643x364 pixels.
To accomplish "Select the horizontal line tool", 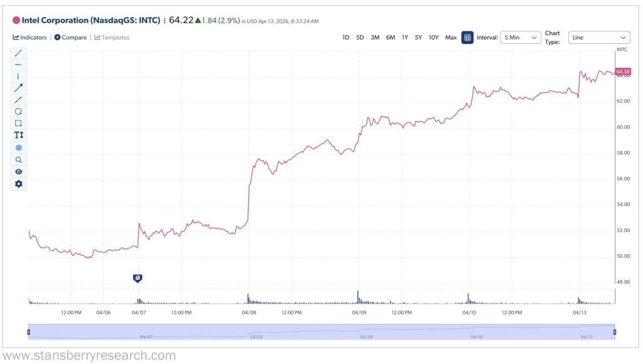I will click(18, 65).
